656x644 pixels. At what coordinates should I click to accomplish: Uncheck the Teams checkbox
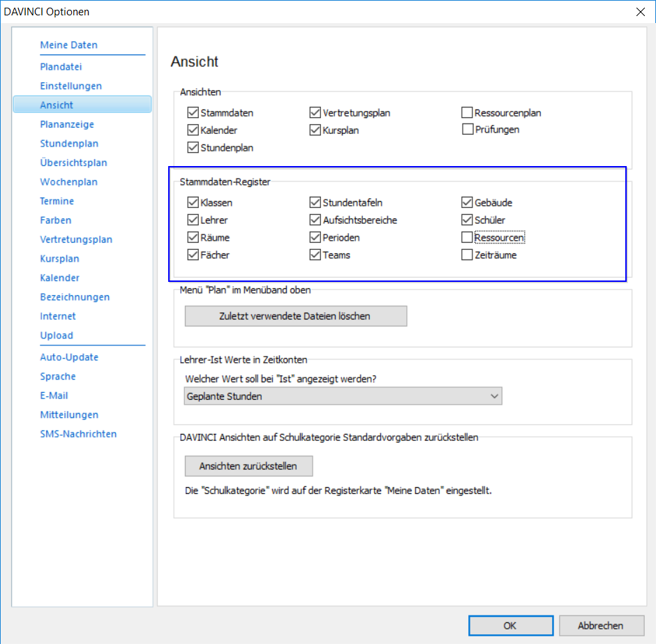[x=315, y=255]
